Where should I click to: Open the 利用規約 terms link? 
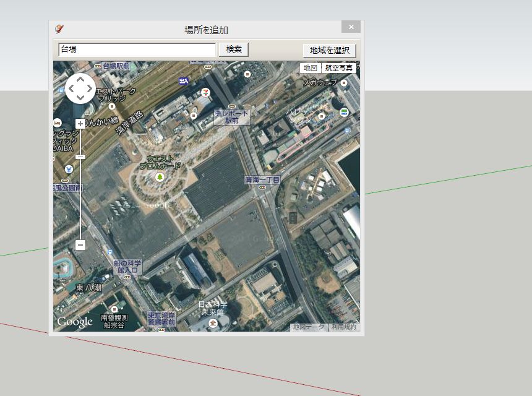point(344,327)
